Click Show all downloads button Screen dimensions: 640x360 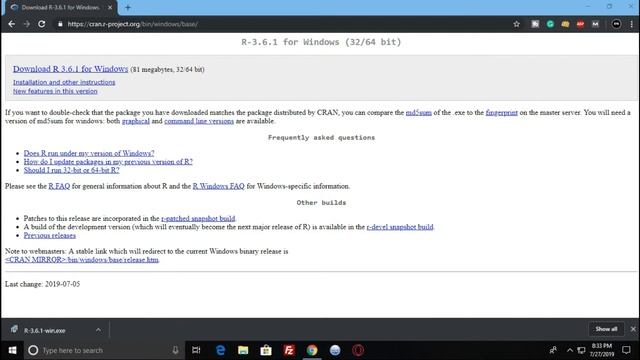(606, 329)
